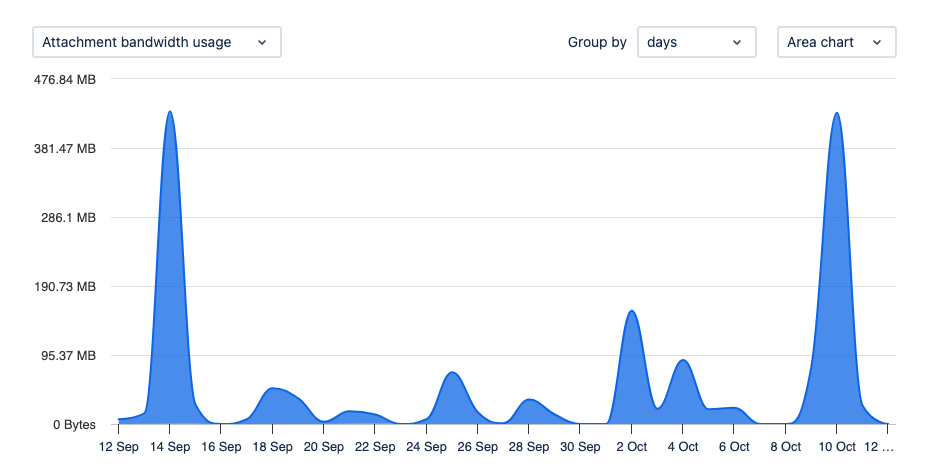Click the Group by label
The height and width of the screenshot is (473, 925).
pos(597,42)
